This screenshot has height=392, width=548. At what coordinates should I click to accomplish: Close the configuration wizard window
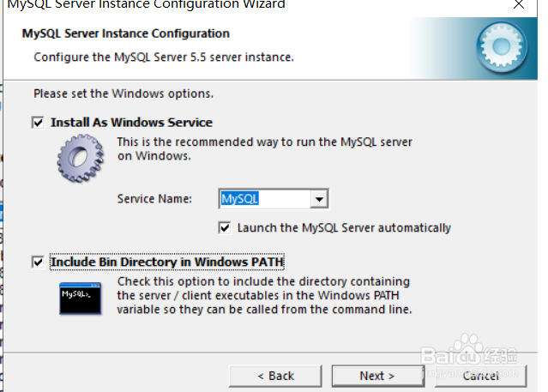[520, 4]
